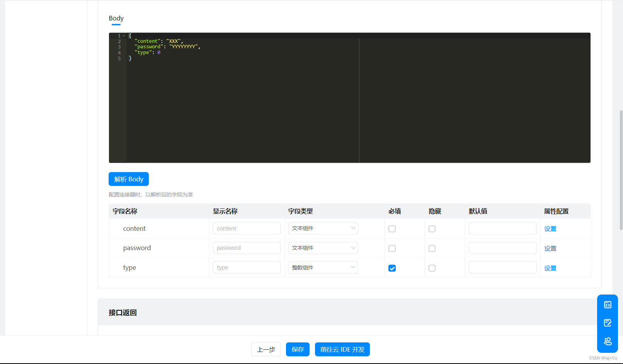This screenshot has height=364, width=623.
Task: Click the page vertical scrollbar
Action: (x=621, y=170)
